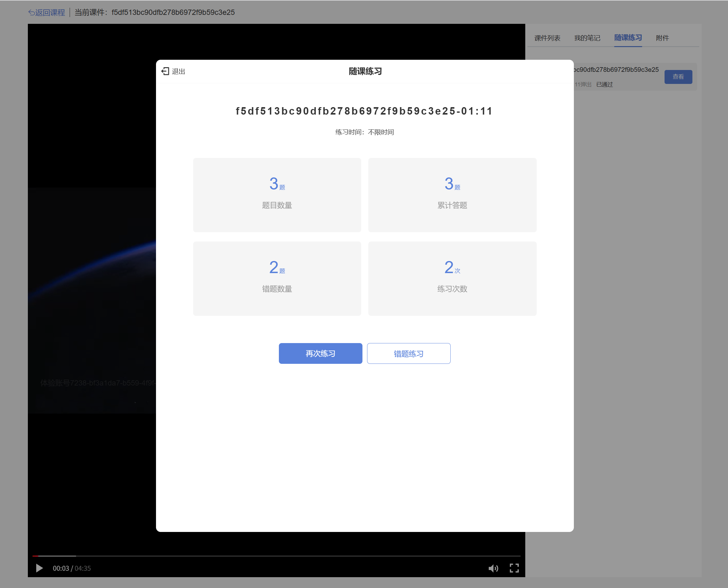Open the 附件 tab
This screenshot has height=588, width=728.
662,38
